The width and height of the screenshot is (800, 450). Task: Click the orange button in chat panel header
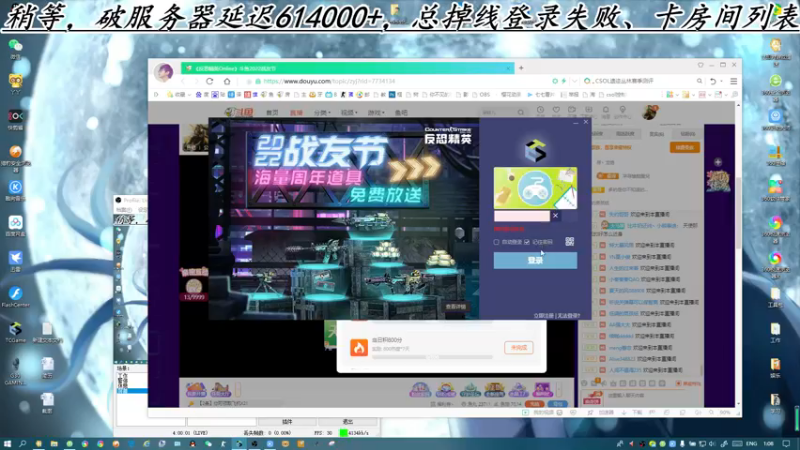[685, 147]
